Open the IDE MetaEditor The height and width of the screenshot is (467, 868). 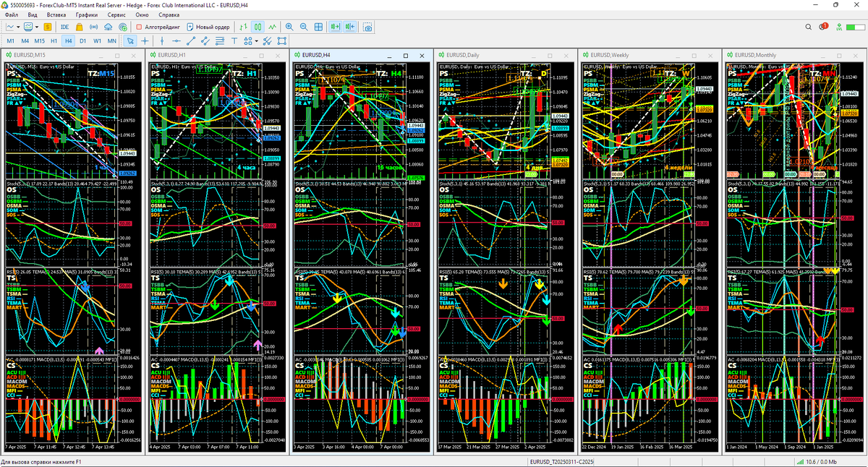point(65,27)
